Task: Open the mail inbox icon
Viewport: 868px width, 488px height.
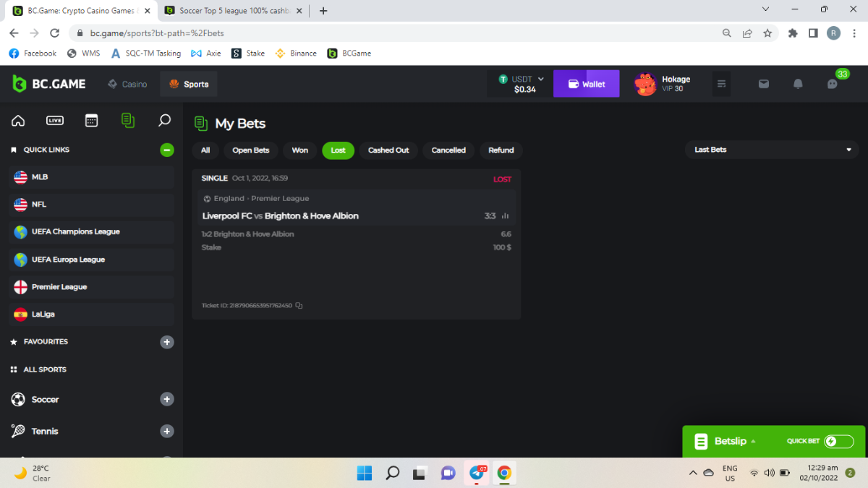Action: point(763,84)
